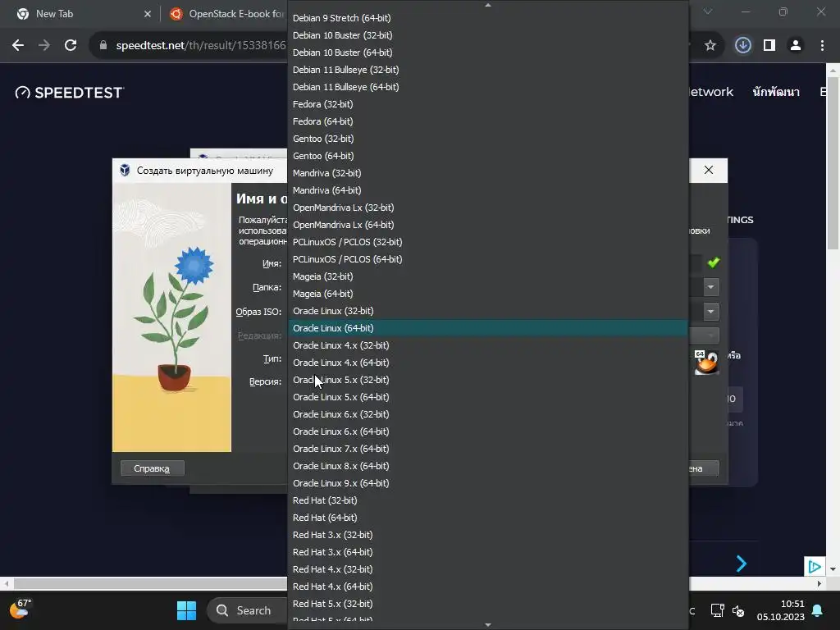Open Windows Start menu

[186, 610]
